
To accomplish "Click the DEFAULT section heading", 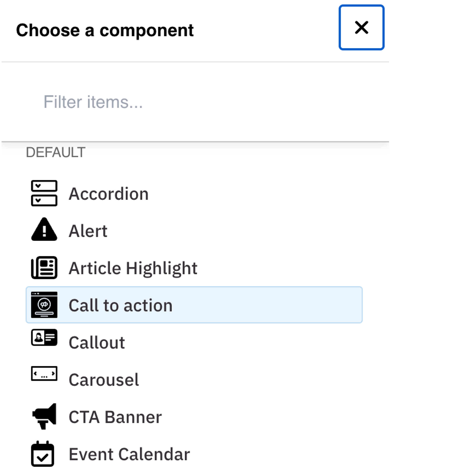I will coord(56,152).
